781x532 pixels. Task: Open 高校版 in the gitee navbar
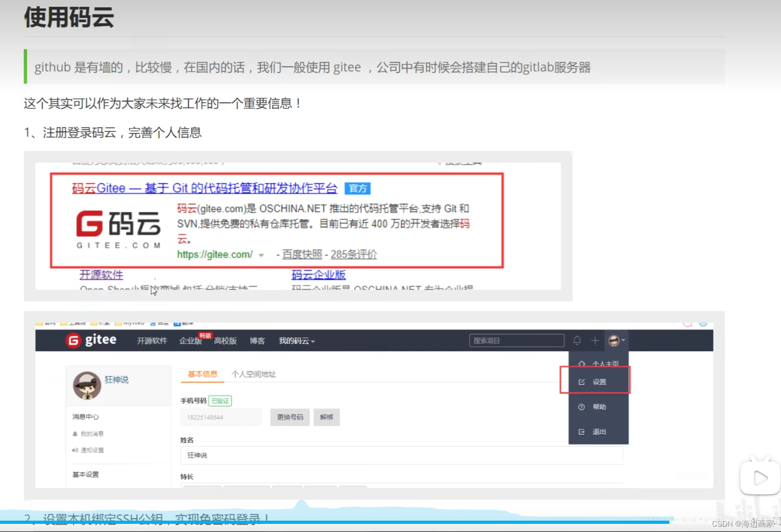pos(225,341)
